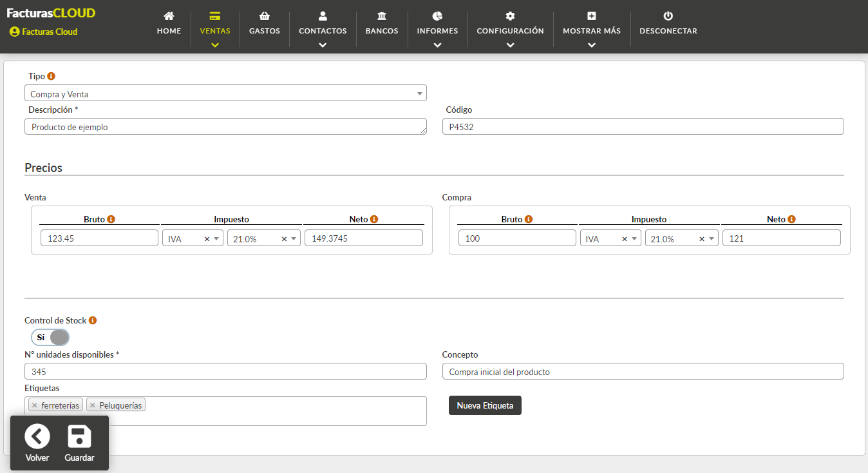The height and width of the screenshot is (473, 868).
Task: Open the Tipo dropdown Compra y Venta
Action: point(225,93)
